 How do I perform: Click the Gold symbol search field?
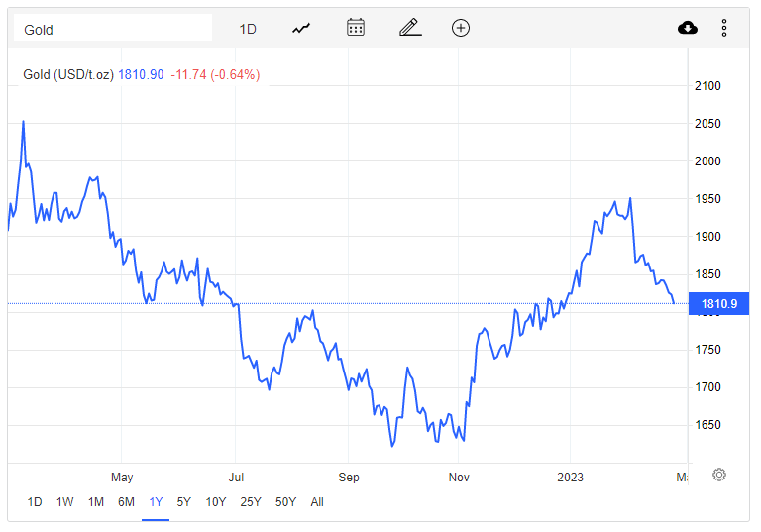click(x=113, y=28)
